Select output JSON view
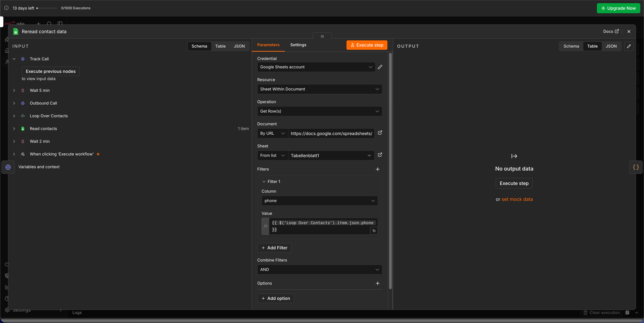Image resolution: width=644 pixels, height=323 pixels. pos(611,46)
